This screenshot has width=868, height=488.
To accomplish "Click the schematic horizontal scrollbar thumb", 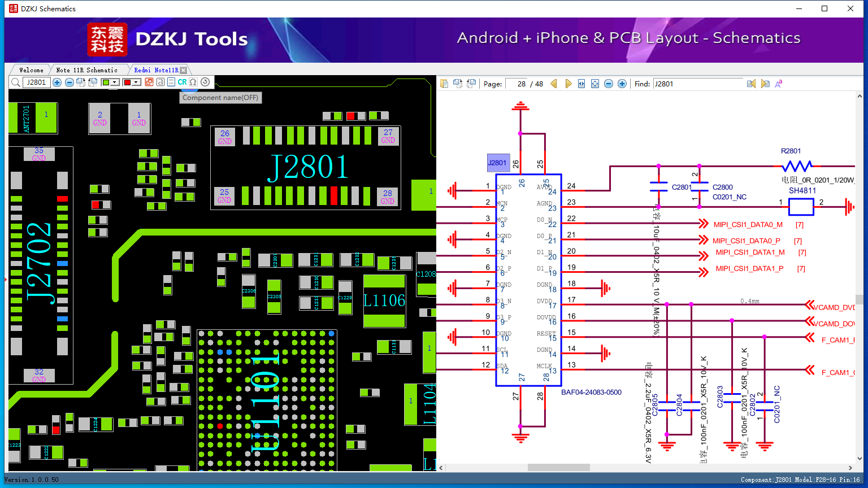I will 559,468.
